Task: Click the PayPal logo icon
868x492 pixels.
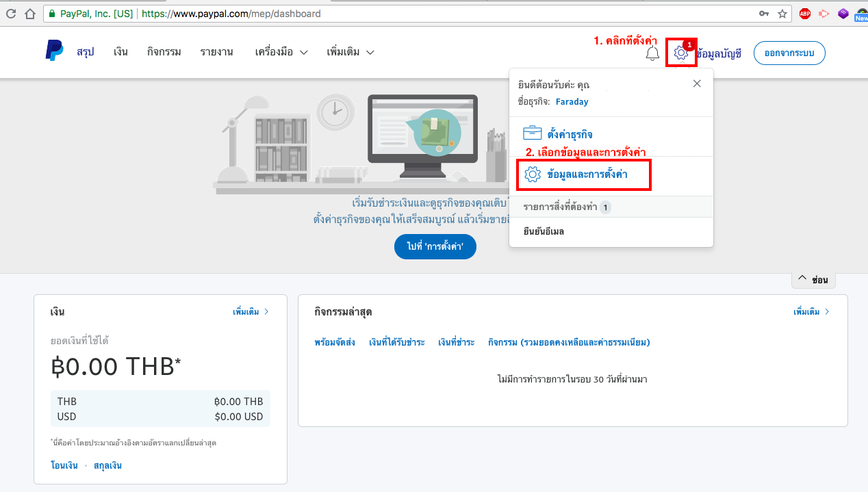Action: click(x=54, y=51)
